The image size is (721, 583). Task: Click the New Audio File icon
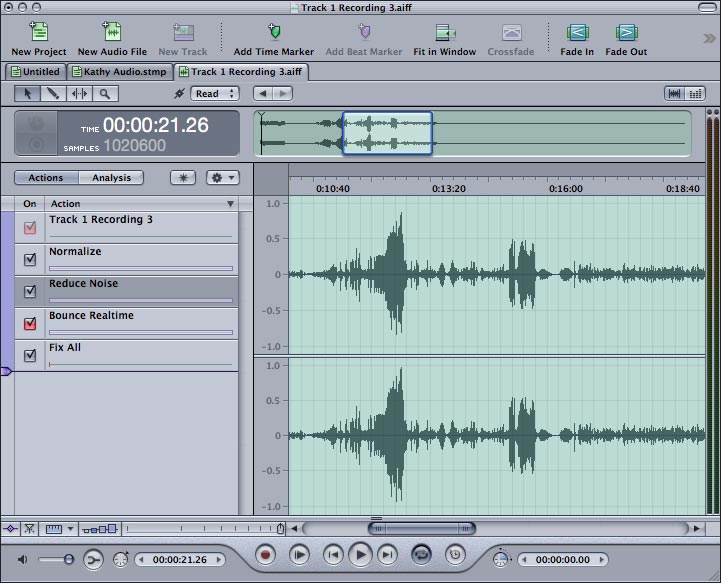click(112, 32)
